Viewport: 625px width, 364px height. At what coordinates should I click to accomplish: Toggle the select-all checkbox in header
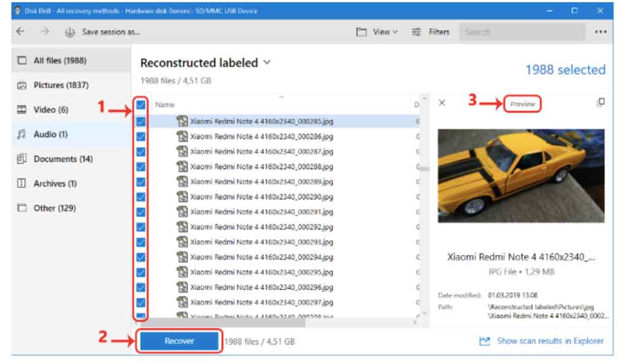click(141, 105)
